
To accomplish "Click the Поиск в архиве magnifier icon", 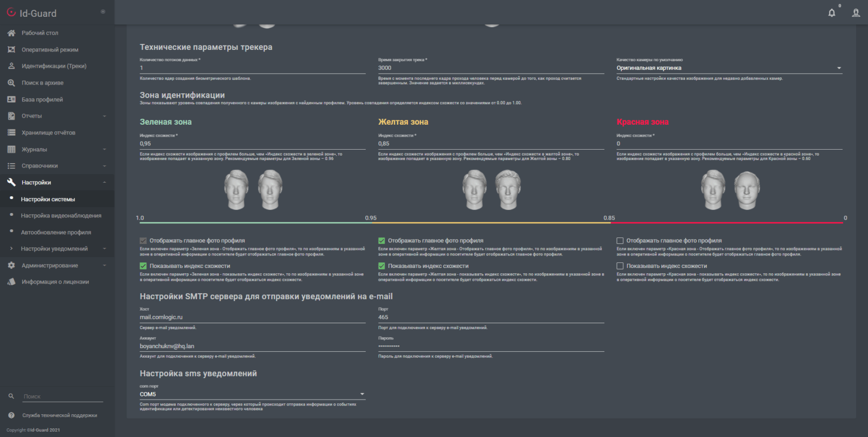I will tap(11, 83).
